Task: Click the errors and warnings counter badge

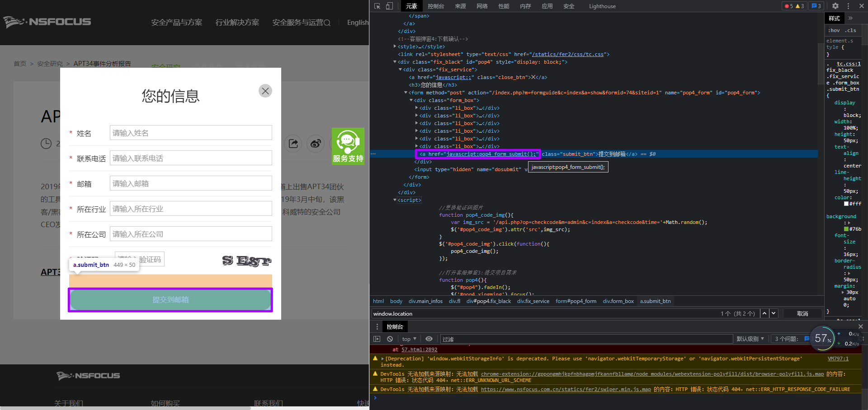Action: 794,6
